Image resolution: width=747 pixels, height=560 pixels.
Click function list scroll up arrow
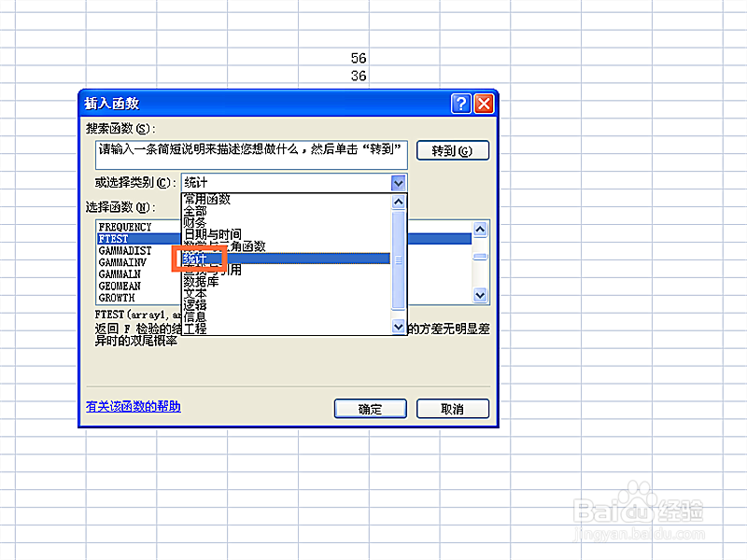(x=480, y=230)
